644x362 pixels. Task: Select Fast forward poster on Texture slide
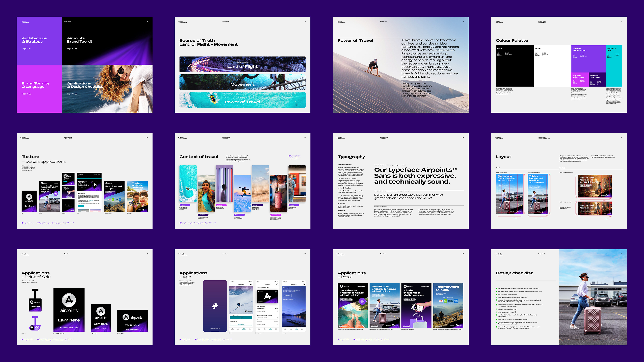[x=114, y=196]
